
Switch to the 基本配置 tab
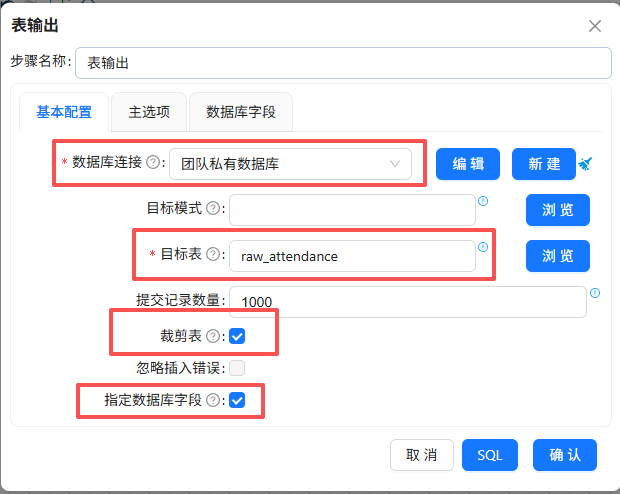(64, 112)
